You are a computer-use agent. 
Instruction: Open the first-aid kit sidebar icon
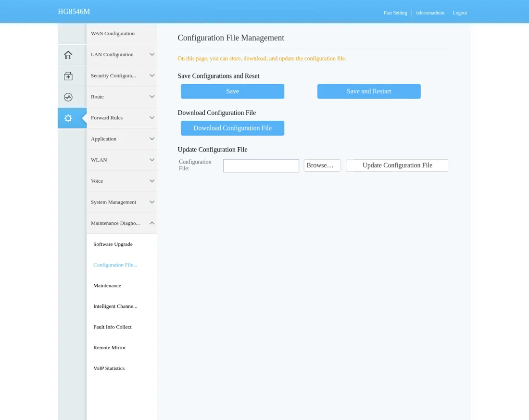[x=68, y=76]
